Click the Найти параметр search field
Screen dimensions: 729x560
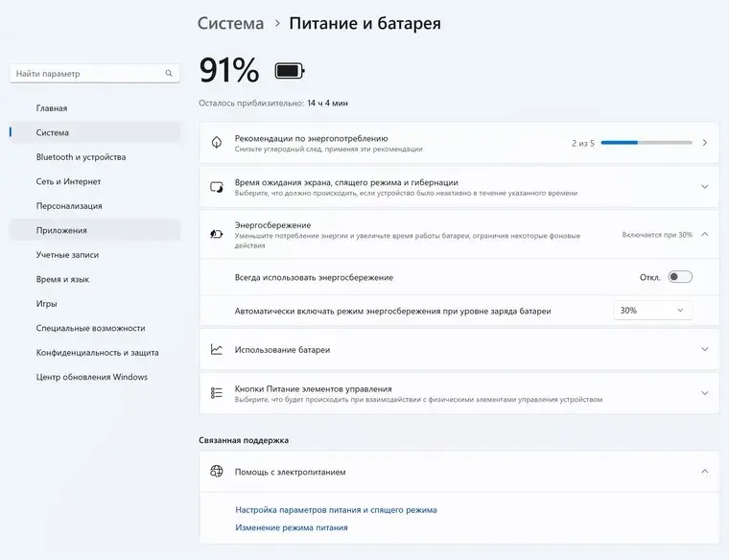coord(86,74)
